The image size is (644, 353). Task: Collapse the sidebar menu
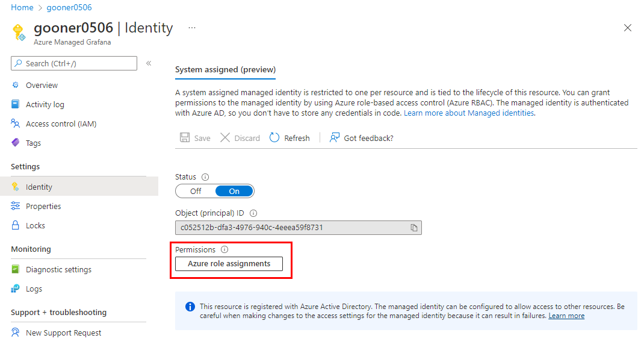pos(149,63)
